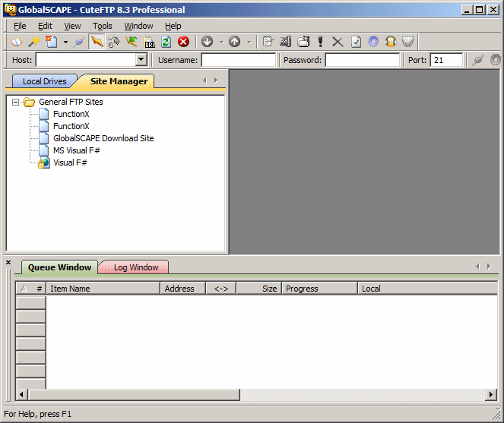The height and width of the screenshot is (423, 504).
Task: Select the GlobalSCAPE Download Site entry
Action: pyautogui.click(x=103, y=138)
